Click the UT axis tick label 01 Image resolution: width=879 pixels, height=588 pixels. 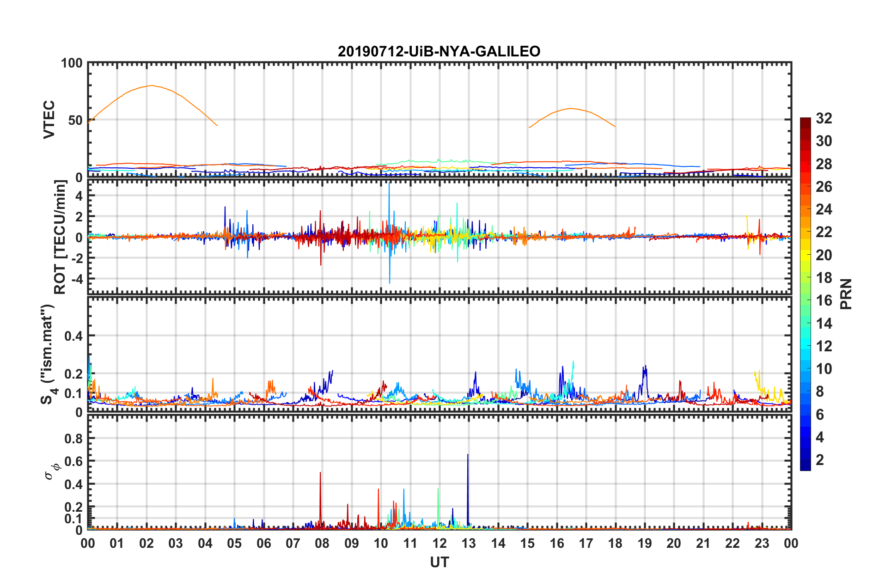click(x=117, y=543)
